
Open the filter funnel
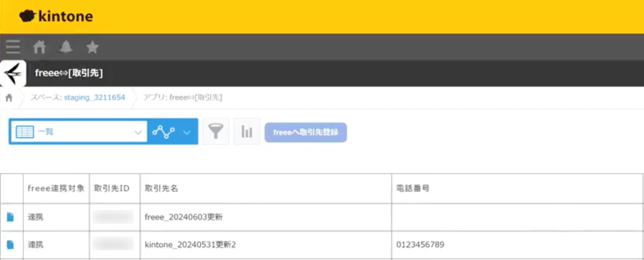(216, 131)
